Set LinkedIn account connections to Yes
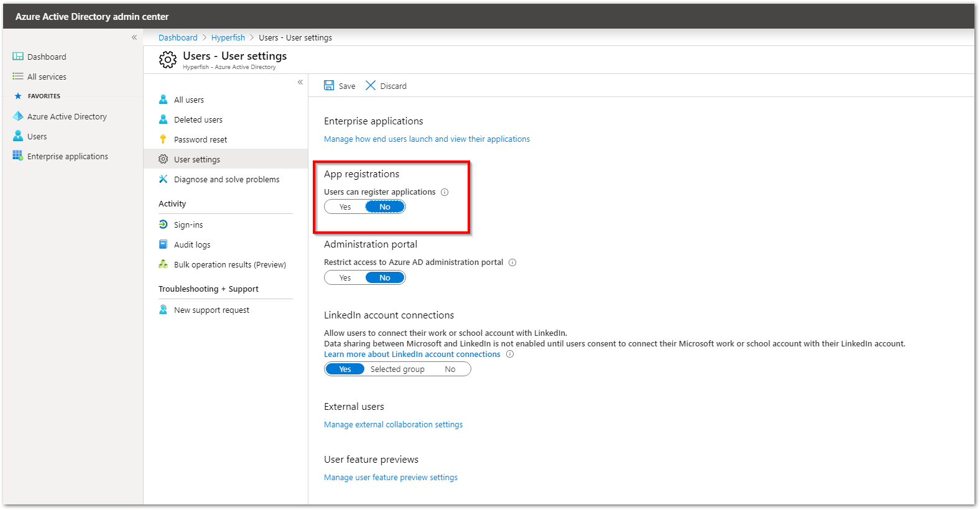Screen dimensions: 980x510 pyautogui.click(x=345, y=369)
